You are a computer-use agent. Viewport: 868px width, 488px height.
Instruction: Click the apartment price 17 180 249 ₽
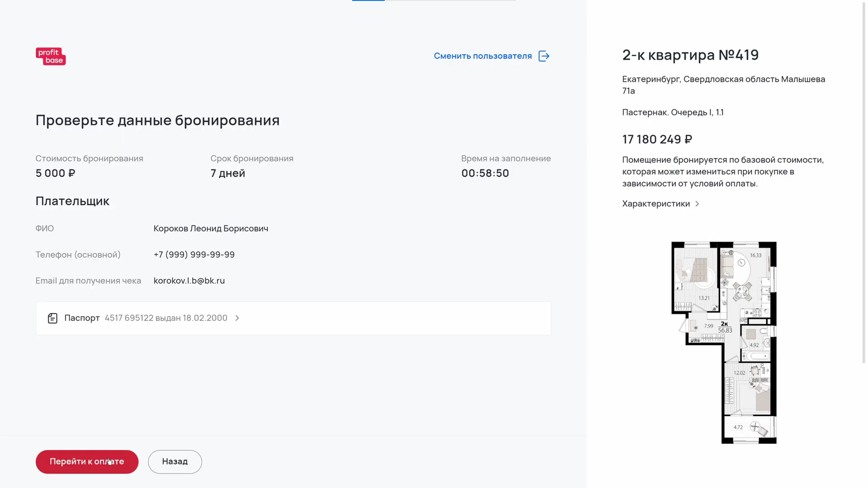click(x=657, y=139)
